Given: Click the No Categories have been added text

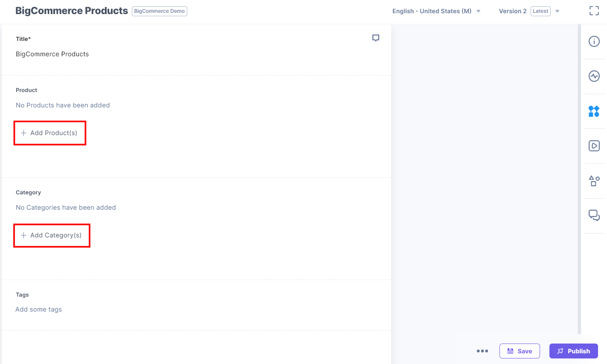Looking at the screenshot, I should (x=66, y=208).
